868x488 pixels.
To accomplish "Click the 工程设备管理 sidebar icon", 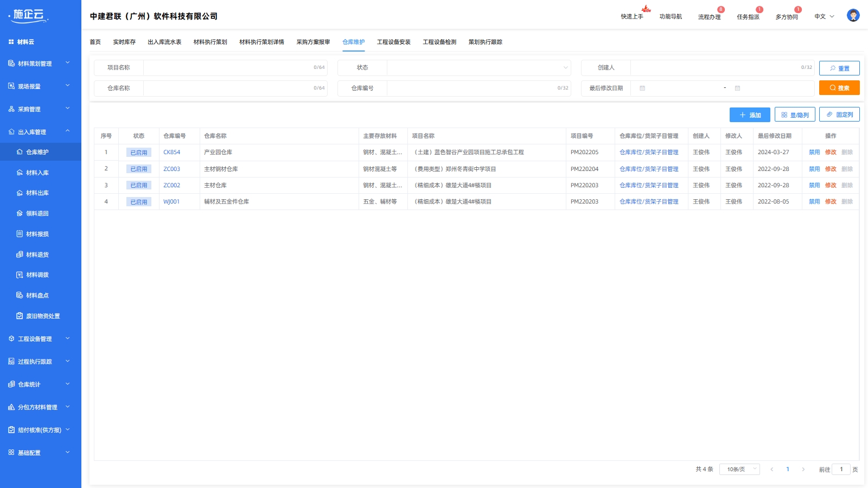I will click(x=11, y=339).
